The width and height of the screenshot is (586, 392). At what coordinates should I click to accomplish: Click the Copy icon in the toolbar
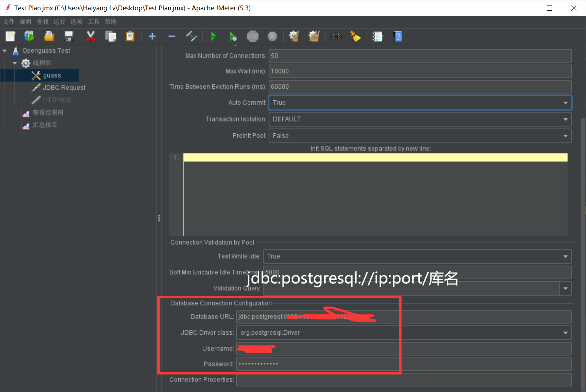111,36
